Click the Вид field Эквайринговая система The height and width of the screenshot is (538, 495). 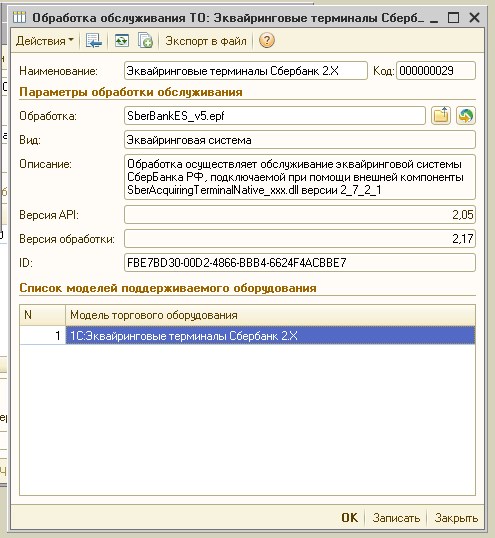pyautogui.click(x=300, y=140)
